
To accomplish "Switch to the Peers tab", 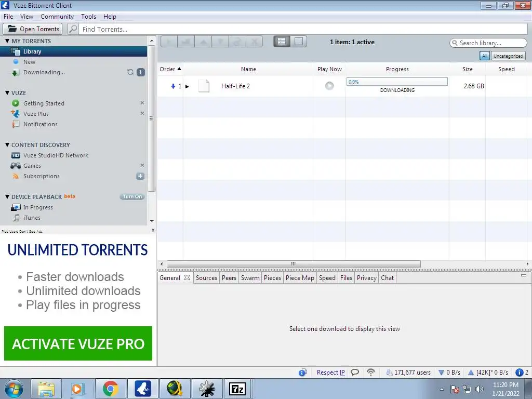I will click(229, 278).
